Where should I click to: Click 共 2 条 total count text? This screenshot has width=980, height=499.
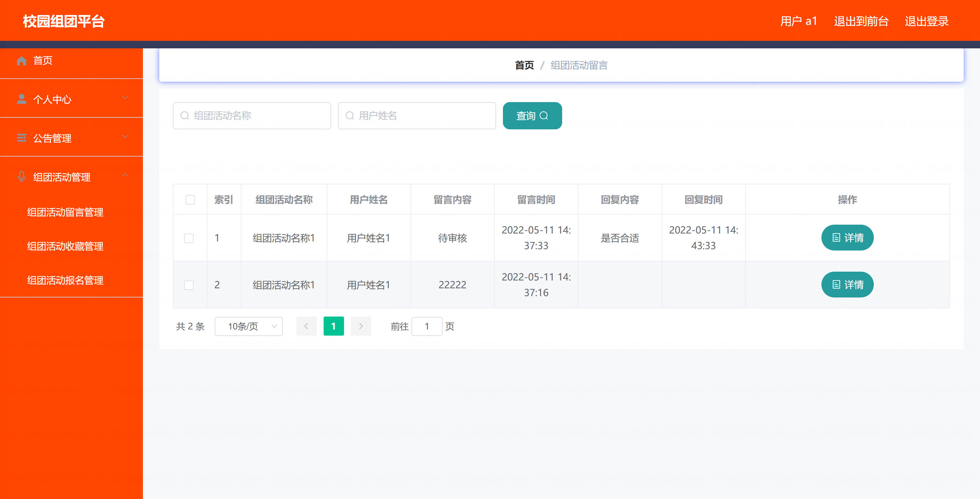point(190,326)
